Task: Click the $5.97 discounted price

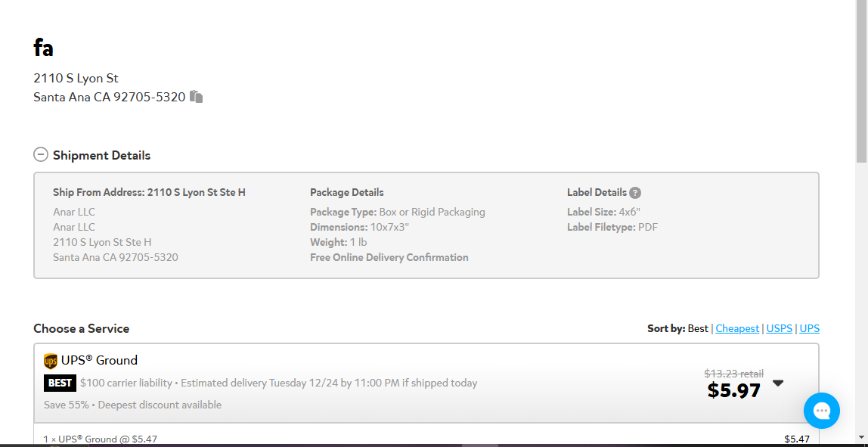Action: tap(734, 390)
